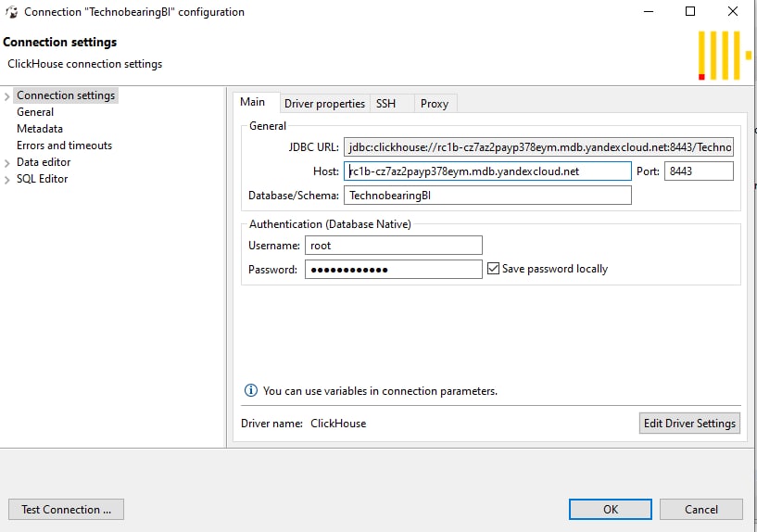Viewport: 757px width, 532px height.
Task: Select General in the settings tree
Action: [35, 112]
